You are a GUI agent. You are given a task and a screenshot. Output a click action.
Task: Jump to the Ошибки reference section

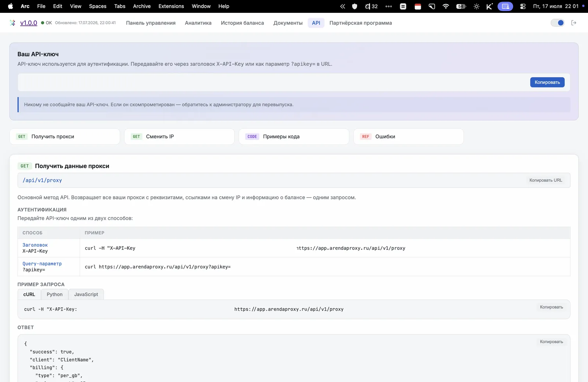coord(409,136)
